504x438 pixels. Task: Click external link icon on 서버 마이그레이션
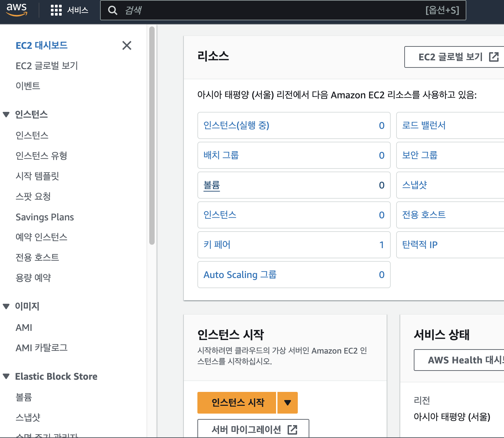click(292, 430)
